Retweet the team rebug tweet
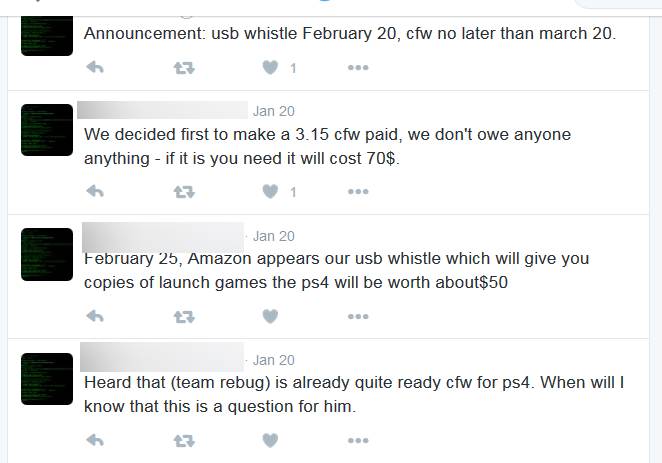The height and width of the screenshot is (463, 662). point(184,441)
